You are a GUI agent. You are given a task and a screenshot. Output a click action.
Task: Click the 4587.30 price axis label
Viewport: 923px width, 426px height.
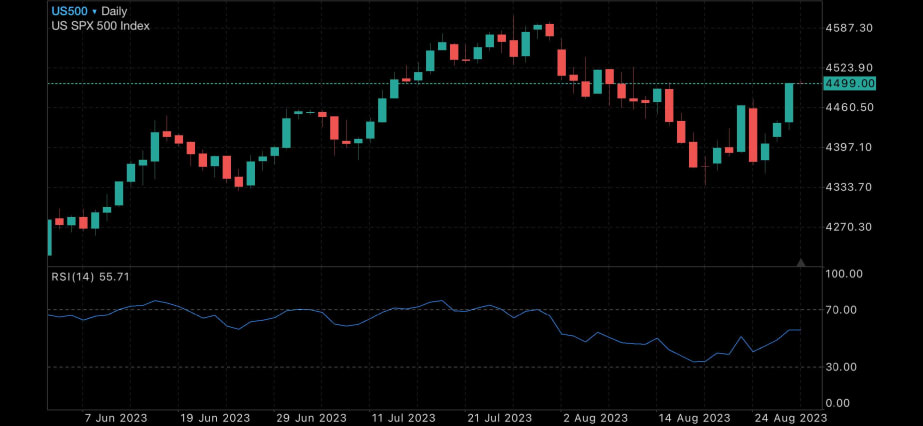(x=850, y=28)
